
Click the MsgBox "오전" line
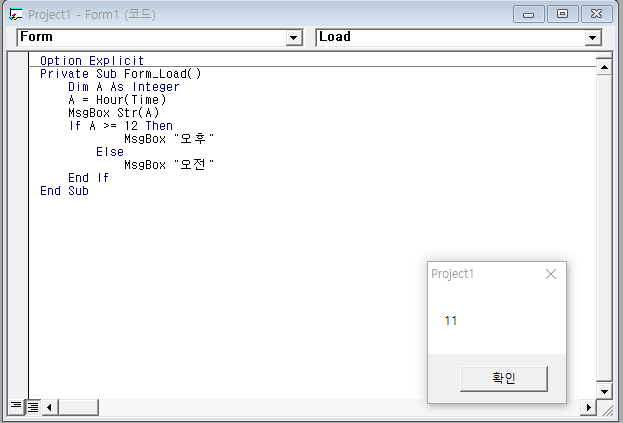[x=169, y=165]
